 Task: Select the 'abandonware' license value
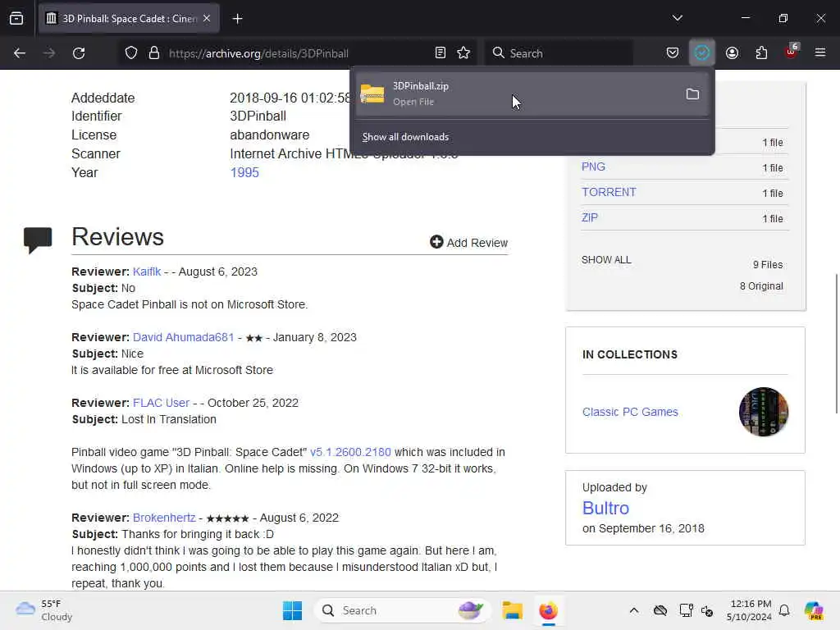pos(269,135)
